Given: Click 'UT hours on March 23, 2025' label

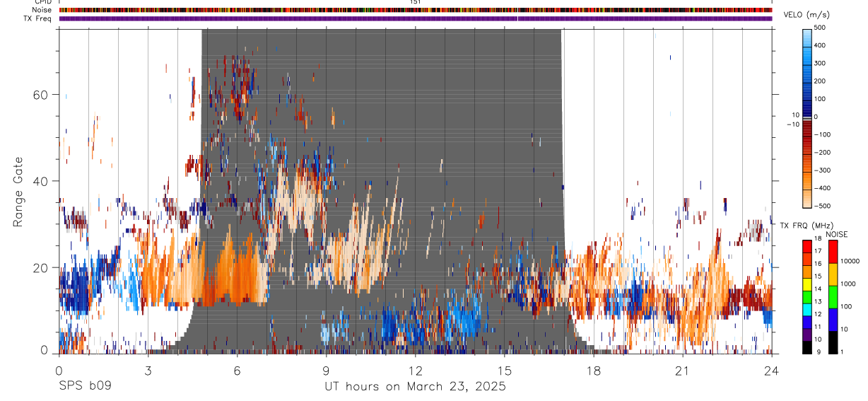Looking at the screenshot, I should [x=415, y=387].
